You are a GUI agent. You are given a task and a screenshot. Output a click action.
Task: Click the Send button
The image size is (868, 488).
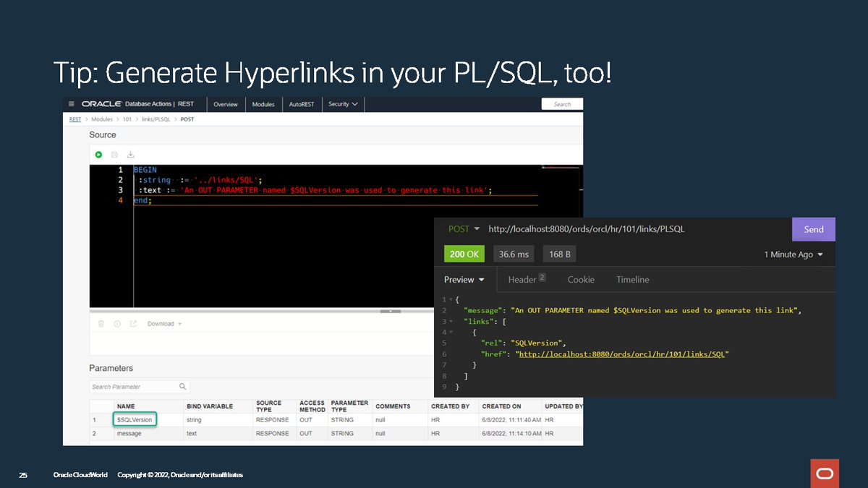click(814, 229)
